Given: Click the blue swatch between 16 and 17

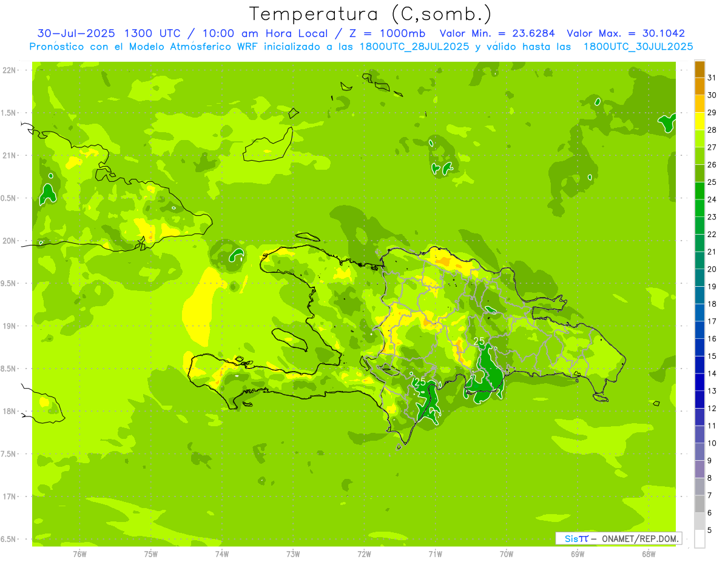Looking at the screenshot, I should 700,330.
